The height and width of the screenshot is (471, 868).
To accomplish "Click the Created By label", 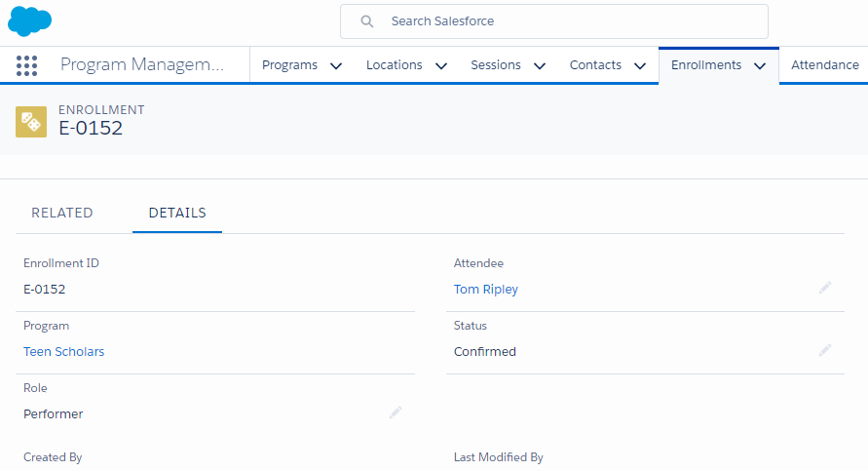I will pos(53,457).
